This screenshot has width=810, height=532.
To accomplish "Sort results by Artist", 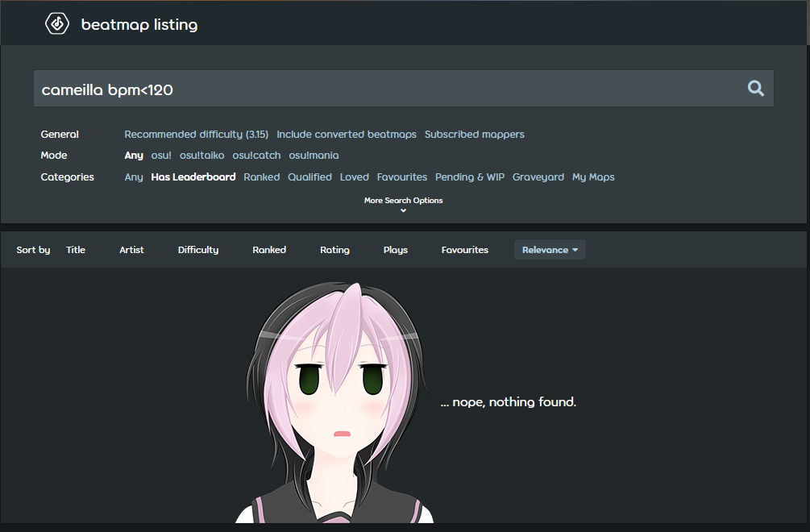I will pyautogui.click(x=131, y=250).
